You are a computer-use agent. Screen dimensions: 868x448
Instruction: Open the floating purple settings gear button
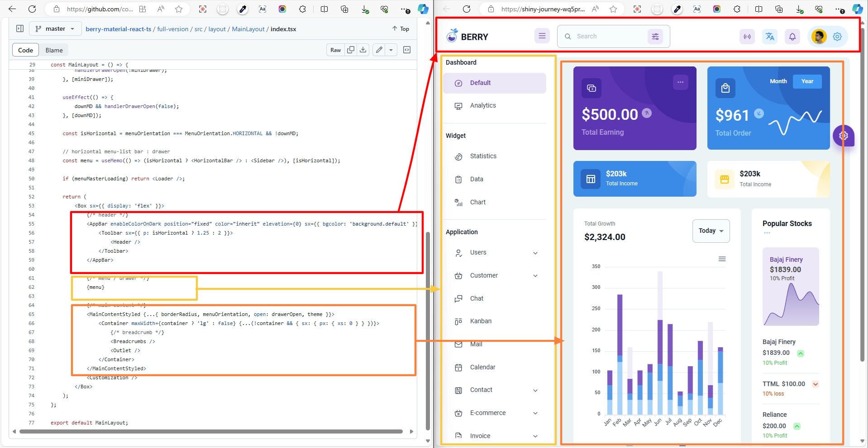(x=843, y=135)
